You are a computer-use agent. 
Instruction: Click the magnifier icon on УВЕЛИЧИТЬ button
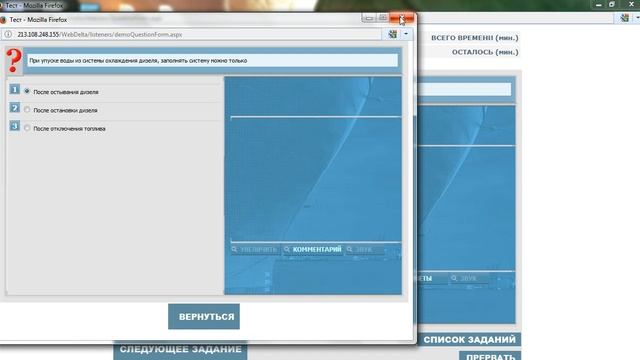tap(234, 249)
